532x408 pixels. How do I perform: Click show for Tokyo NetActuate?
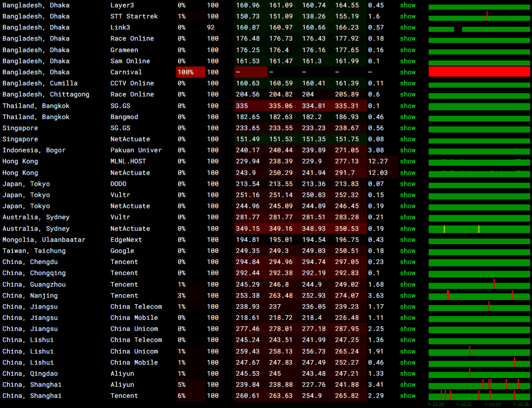point(407,206)
